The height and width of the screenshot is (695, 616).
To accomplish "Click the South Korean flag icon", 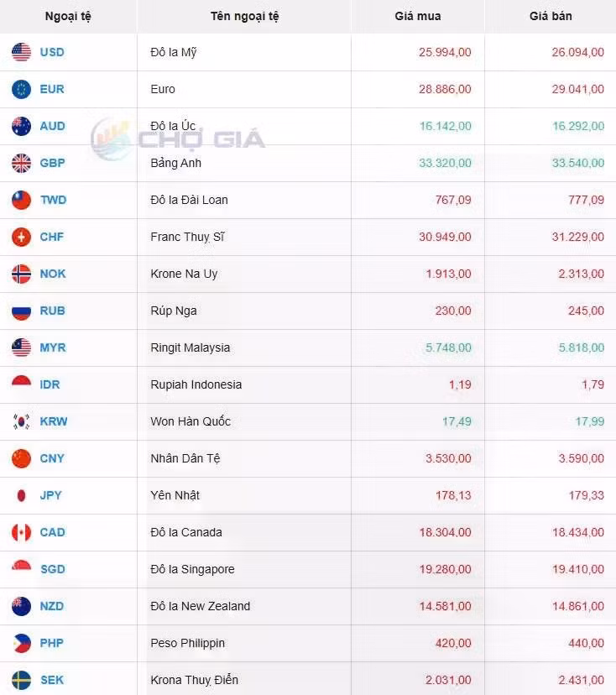I will tap(21, 421).
